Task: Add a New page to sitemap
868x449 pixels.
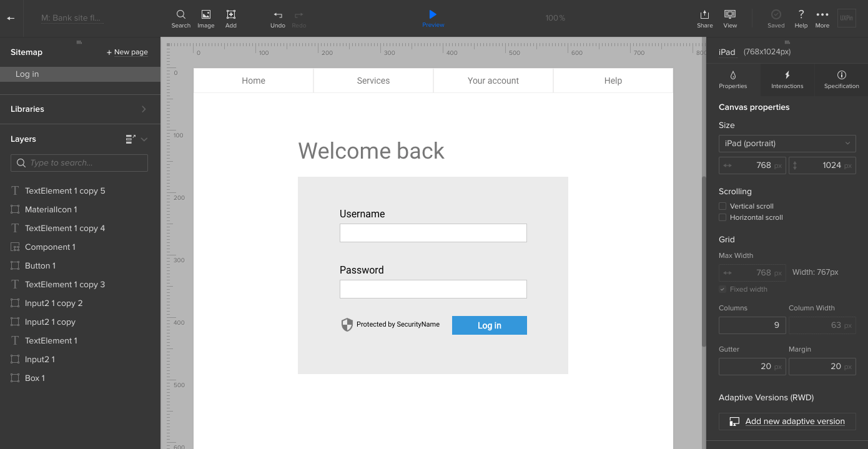Action: [127, 52]
